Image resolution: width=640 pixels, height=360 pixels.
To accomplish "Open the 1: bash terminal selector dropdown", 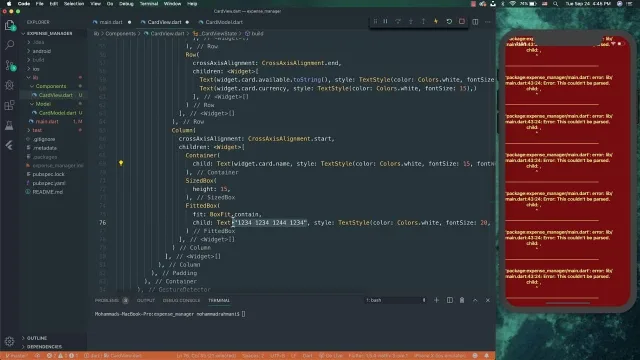I will tap(395, 300).
